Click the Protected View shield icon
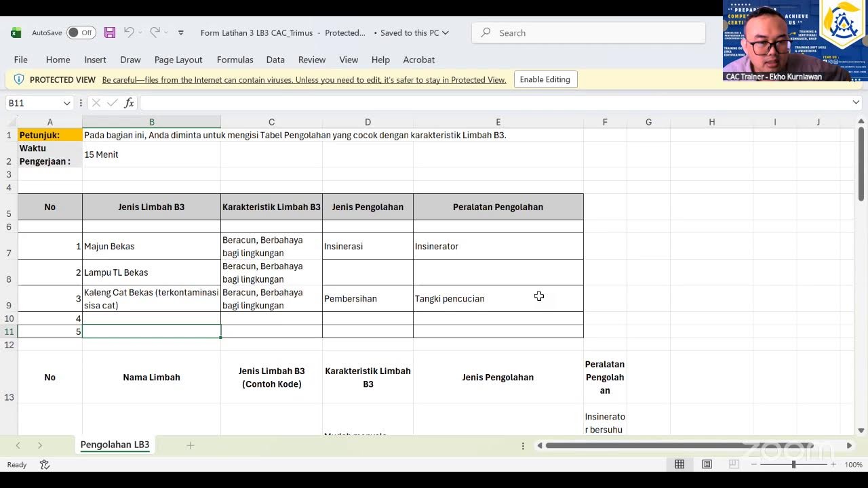Image resolution: width=868 pixels, height=488 pixels. click(x=18, y=79)
